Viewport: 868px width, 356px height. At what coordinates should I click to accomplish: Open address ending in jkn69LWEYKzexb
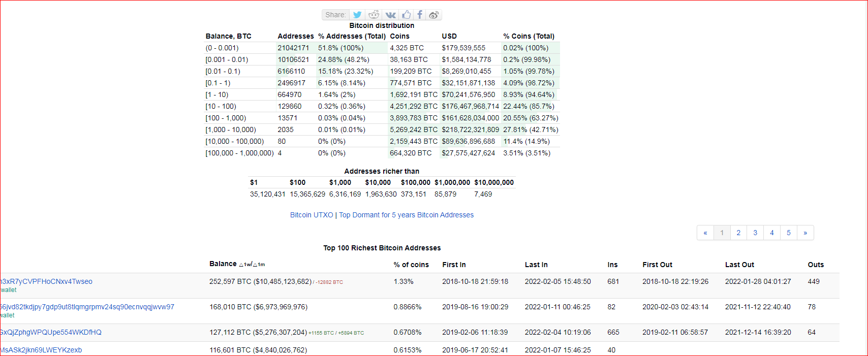41,350
